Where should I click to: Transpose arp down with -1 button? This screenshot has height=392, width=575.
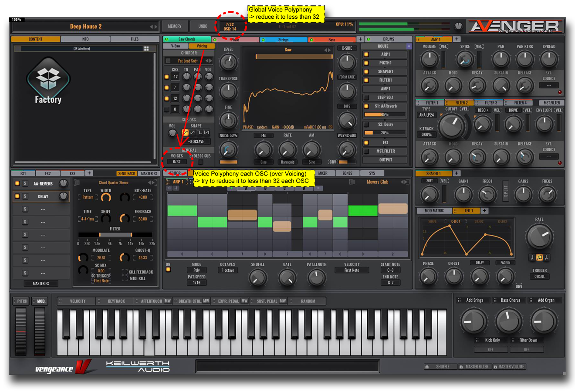pos(176,188)
